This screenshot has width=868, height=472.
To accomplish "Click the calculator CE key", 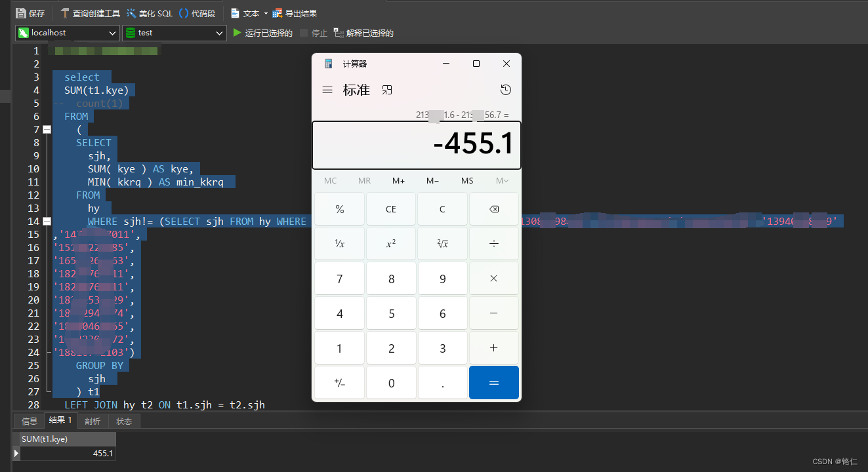I will click(391, 209).
